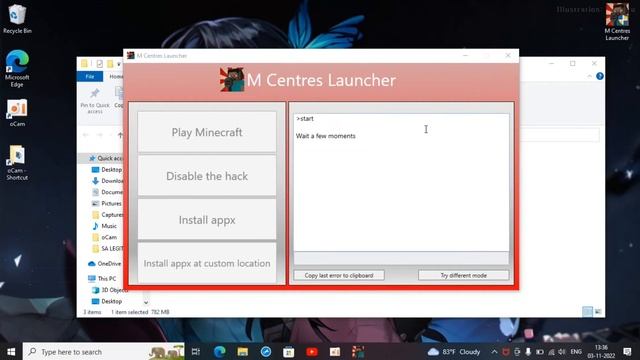The width and height of the screenshot is (640, 360).
Task: Select Install appx at custom location
Action: [207, 263]
